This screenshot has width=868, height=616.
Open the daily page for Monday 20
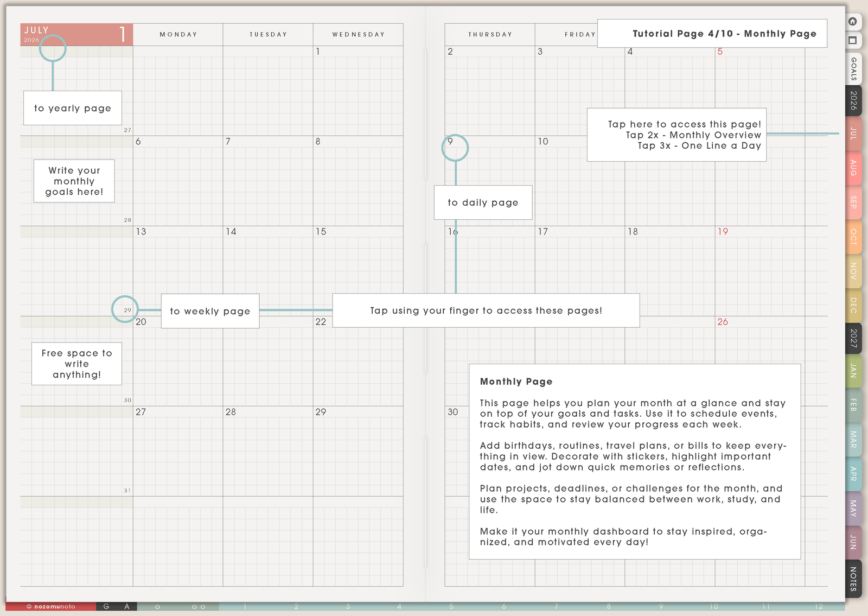141,322
